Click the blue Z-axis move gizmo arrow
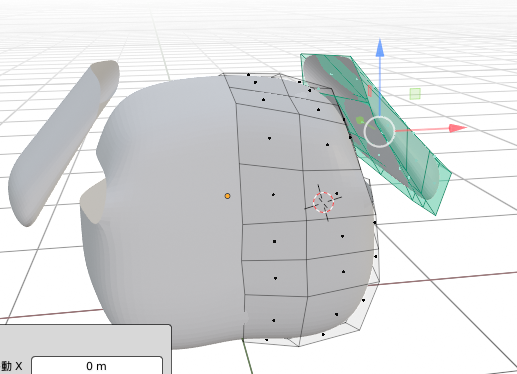Screen dimensions: 517x374 380,48
